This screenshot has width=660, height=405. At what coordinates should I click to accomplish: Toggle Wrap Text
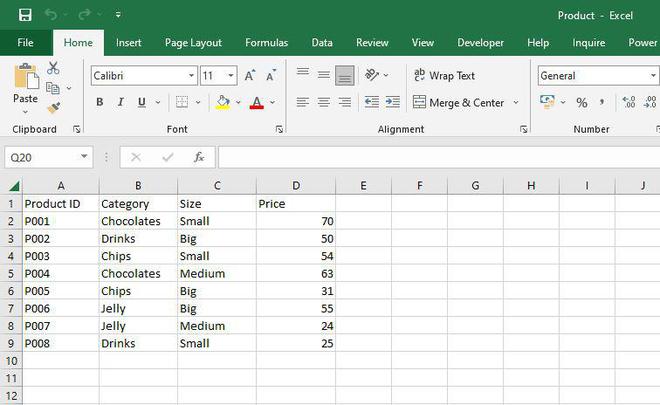click(x=444, y=76)
